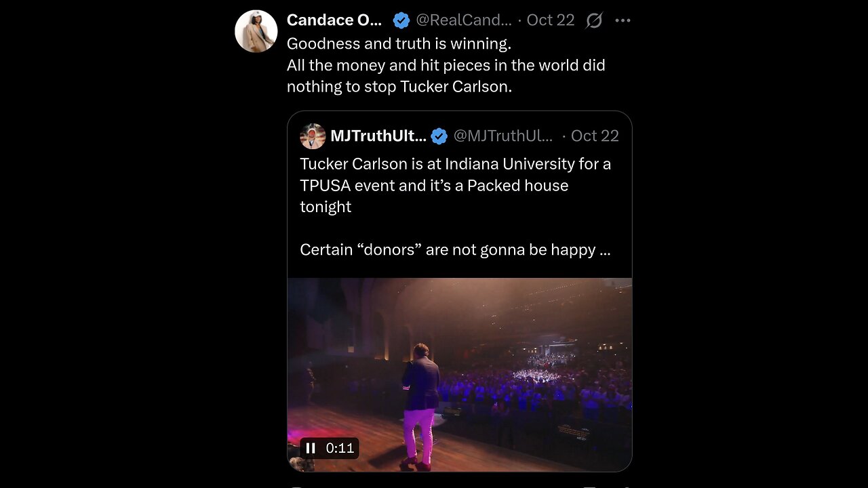Open the quoted post text about Indiana University
Image resolution: width=868 pixels, height=488 pixels.
pyautogui.click(x=455, y=164)
